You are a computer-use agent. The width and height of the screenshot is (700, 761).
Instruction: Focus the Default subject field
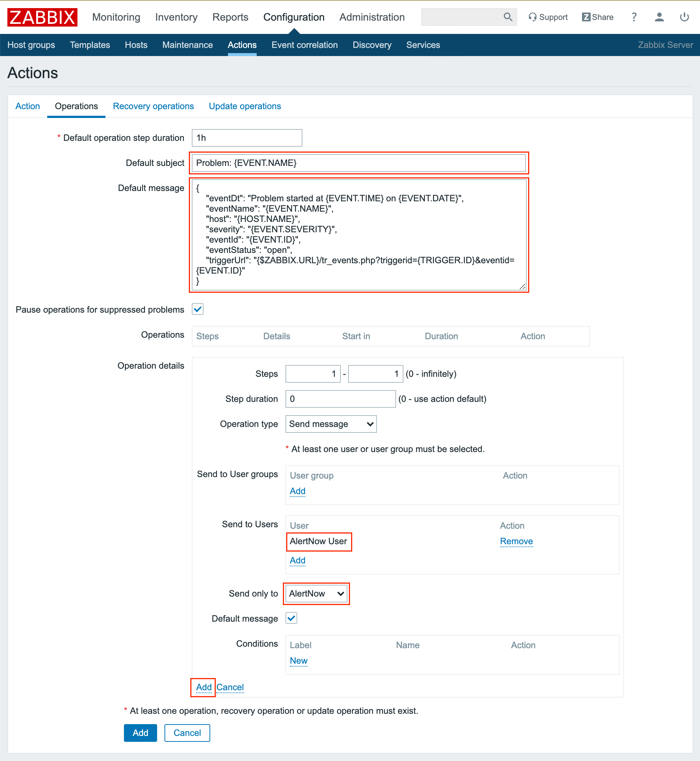(358, 163)
